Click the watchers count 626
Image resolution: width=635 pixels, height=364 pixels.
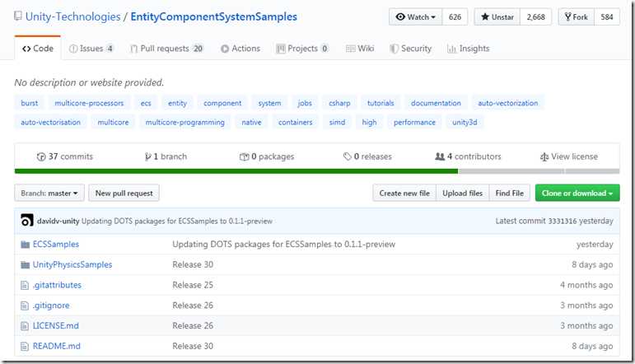[x=455, y=17]
